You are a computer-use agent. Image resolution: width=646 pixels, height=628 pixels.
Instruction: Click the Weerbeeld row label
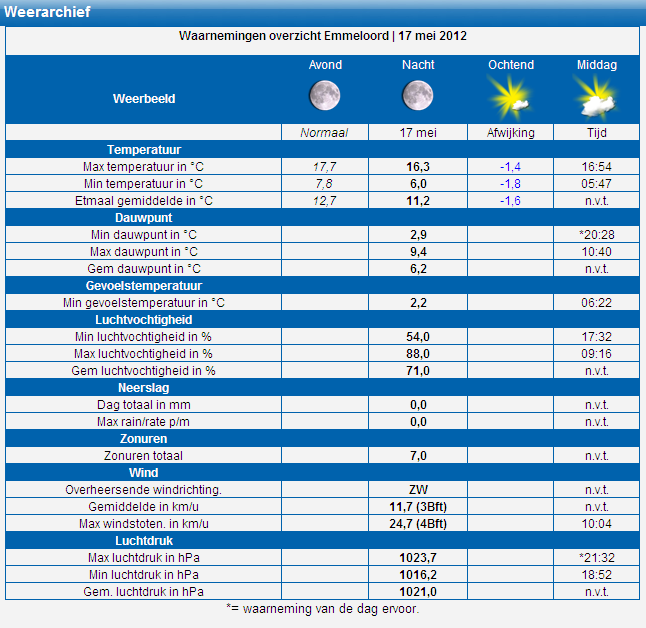point(144,99)
